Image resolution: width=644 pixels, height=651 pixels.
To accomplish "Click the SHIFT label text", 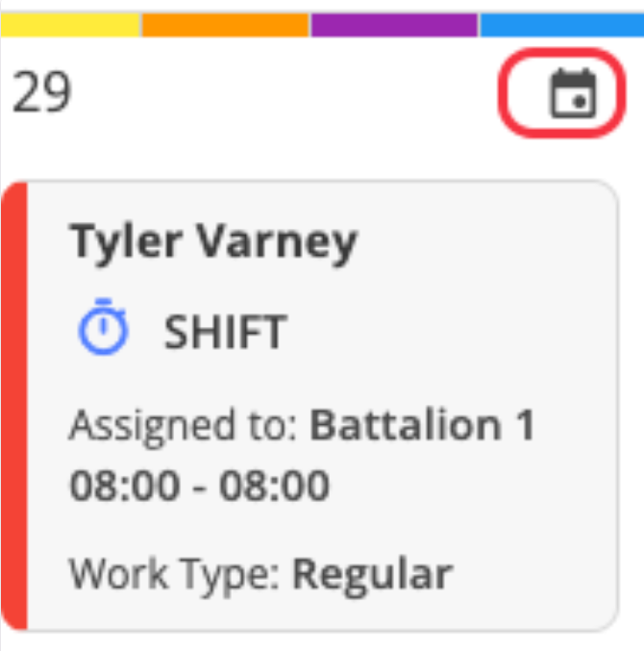I will (225, 332).
